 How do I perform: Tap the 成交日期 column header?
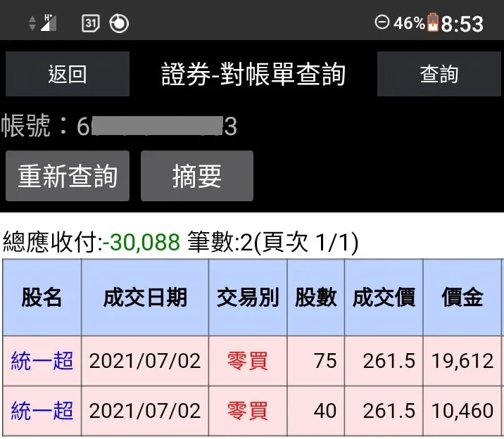145,298
